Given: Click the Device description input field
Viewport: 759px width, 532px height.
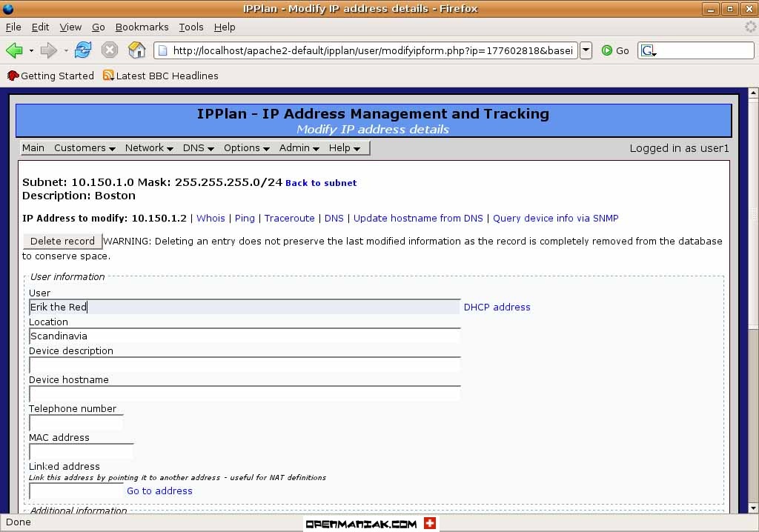Looking at the screenshot, I should pos(245,365).
